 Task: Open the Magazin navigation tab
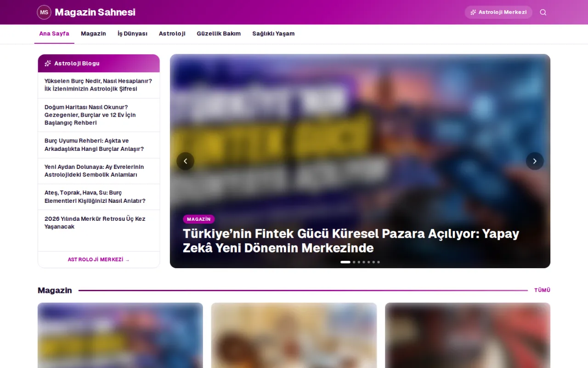(93, 34)
